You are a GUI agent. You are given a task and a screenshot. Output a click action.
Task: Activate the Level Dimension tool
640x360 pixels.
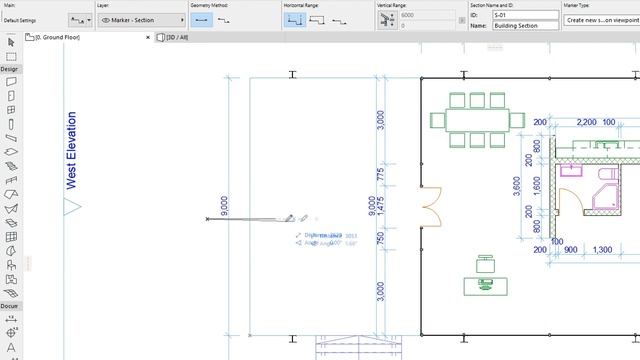click(11, 333)
